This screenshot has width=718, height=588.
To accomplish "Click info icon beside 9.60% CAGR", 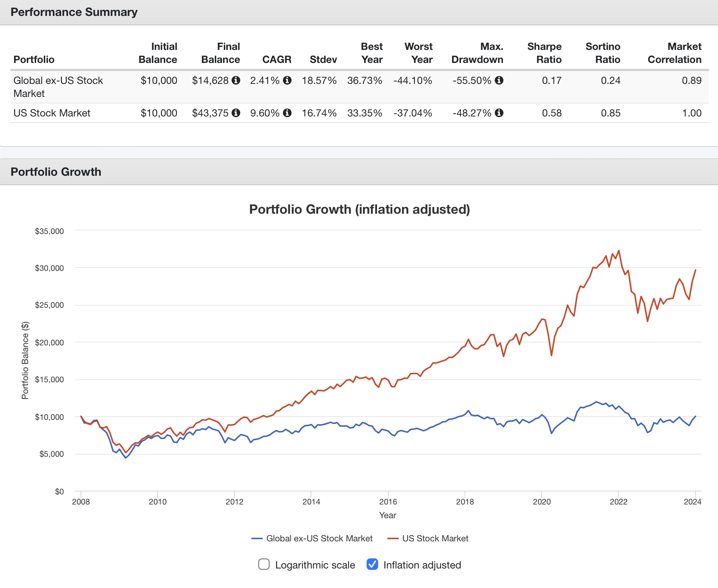I will click(287, 113).
